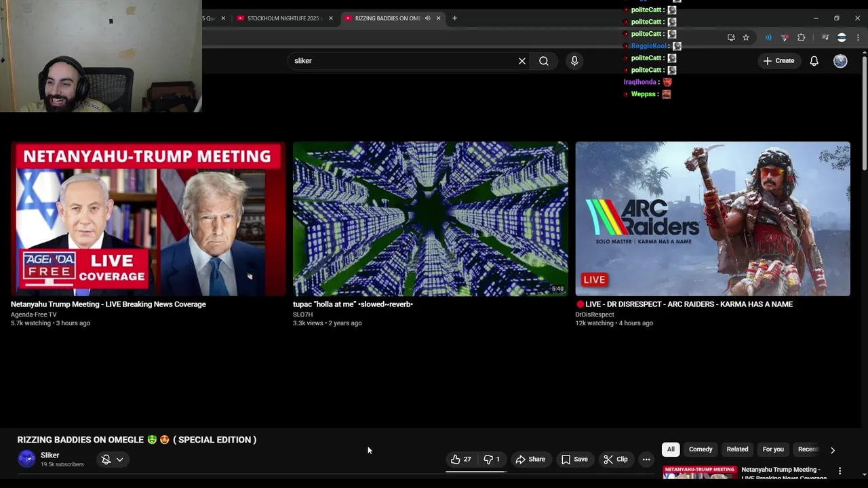Click the ARC Raiders live stream thumbnail

point(713,219)
